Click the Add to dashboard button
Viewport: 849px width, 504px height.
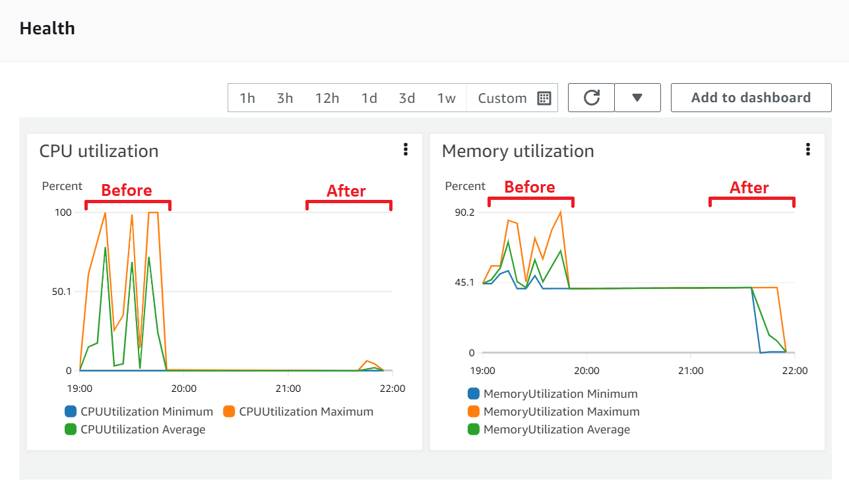(x=751, y=97)
